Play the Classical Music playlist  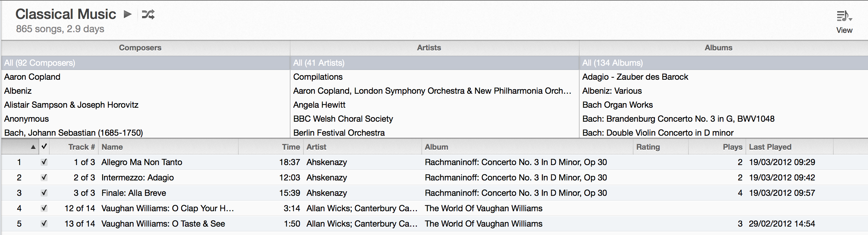click(x=128, y=14)
